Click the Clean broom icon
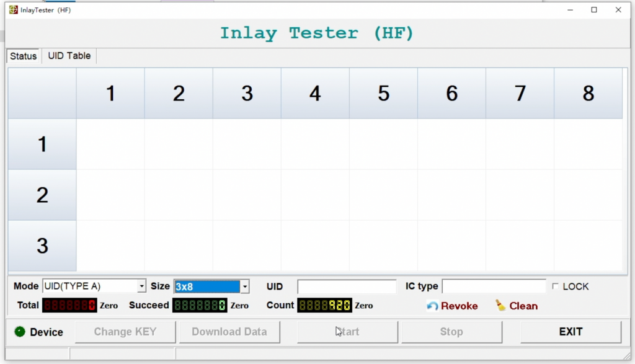 [500, 305]
